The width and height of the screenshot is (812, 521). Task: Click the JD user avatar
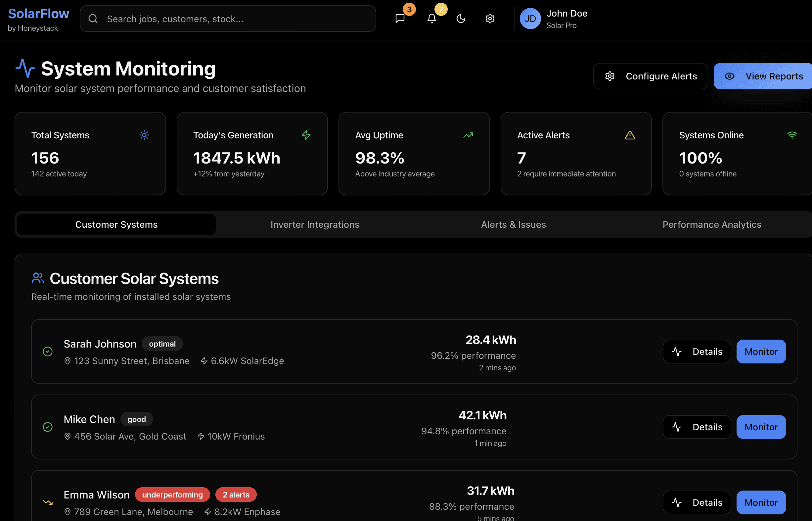pos(530,19)
